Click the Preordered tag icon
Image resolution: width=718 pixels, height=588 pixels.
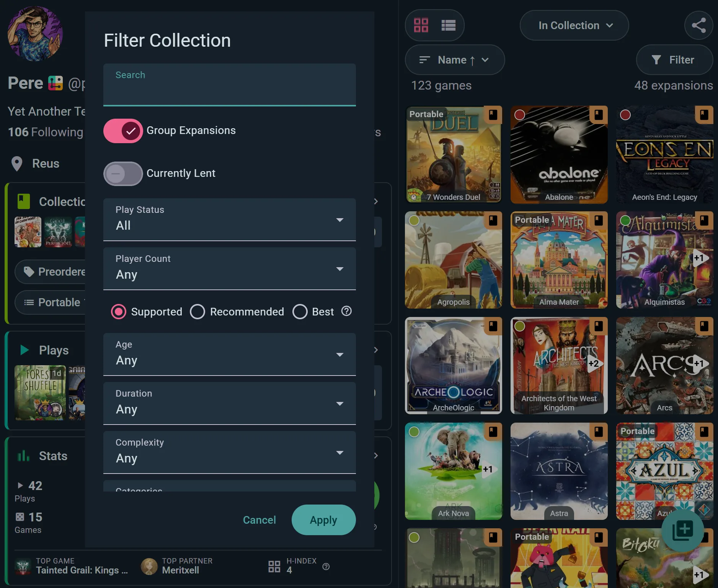click(29, 271)
